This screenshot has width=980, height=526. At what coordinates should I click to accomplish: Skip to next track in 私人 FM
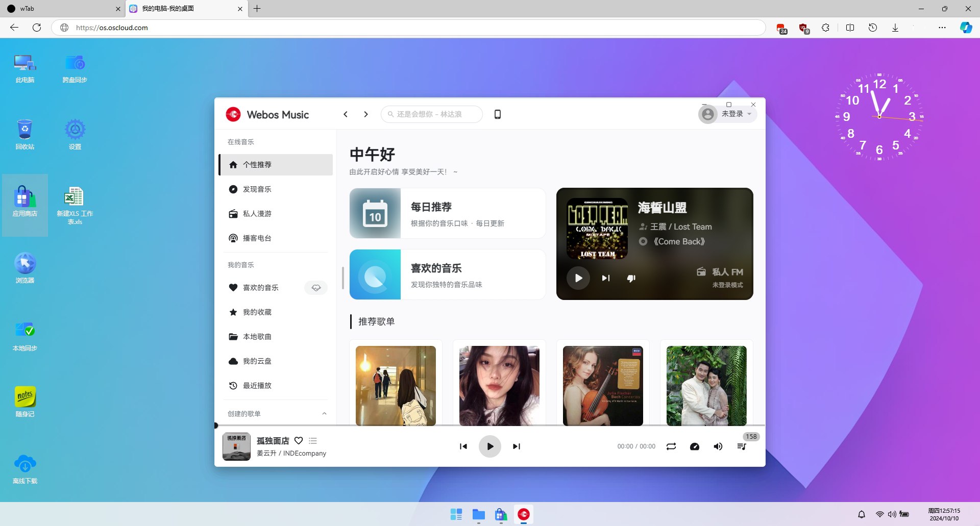pyautogui.click(x=605, y=278)
